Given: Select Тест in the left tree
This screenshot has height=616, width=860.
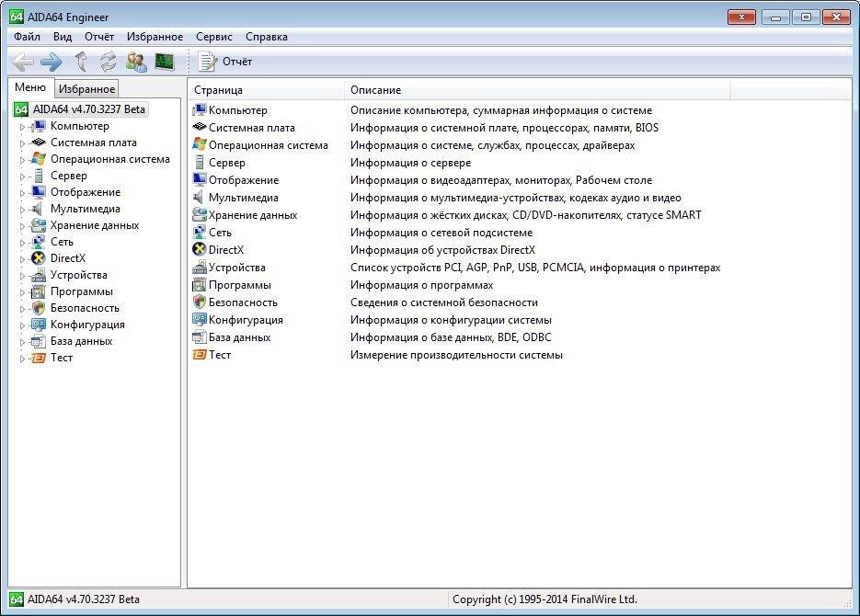Looking at the screenshot, I should 62,358.
